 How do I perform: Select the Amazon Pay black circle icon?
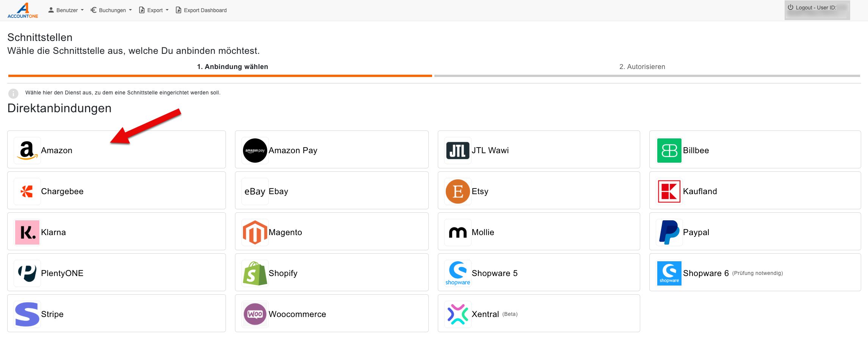pyautogui.click(x=255, y=151)
